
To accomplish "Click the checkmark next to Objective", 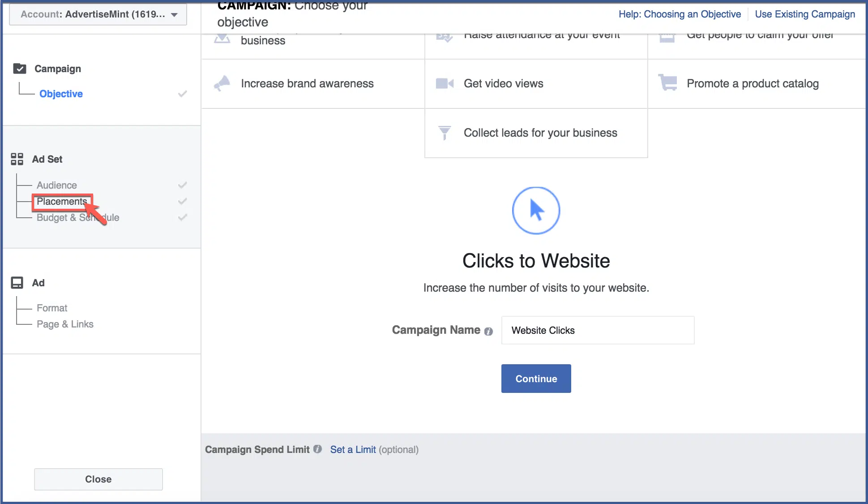I will [x=182, y=94].
